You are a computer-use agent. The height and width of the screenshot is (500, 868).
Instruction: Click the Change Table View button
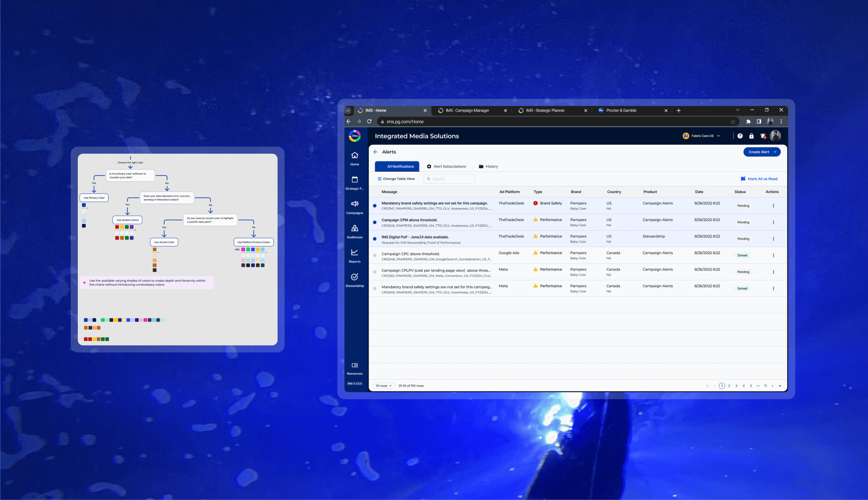(x=396, y=179)
